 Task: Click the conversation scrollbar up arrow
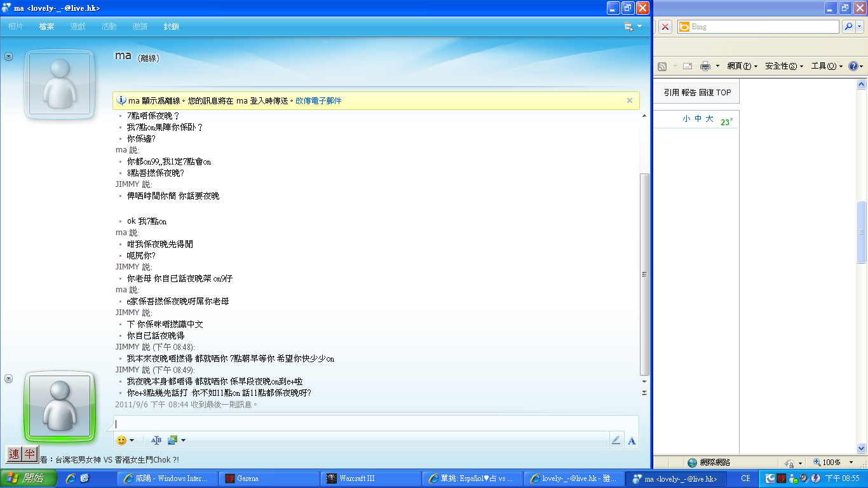[644, 116]
